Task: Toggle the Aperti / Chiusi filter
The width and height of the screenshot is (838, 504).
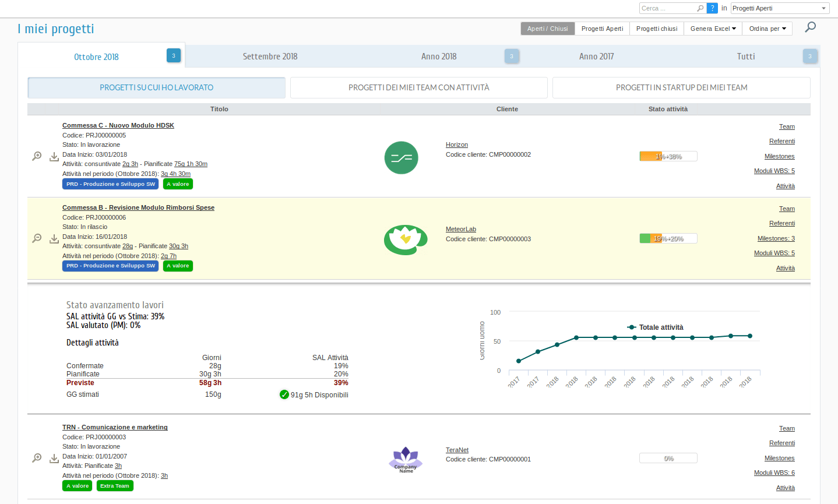Action: coord(547,29)
